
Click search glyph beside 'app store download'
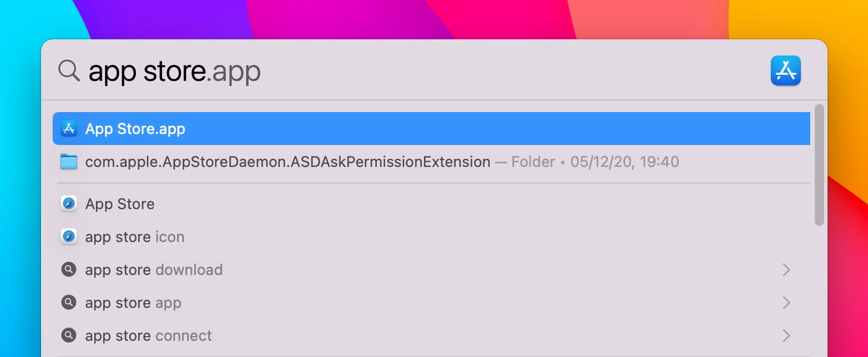point(69,270)
